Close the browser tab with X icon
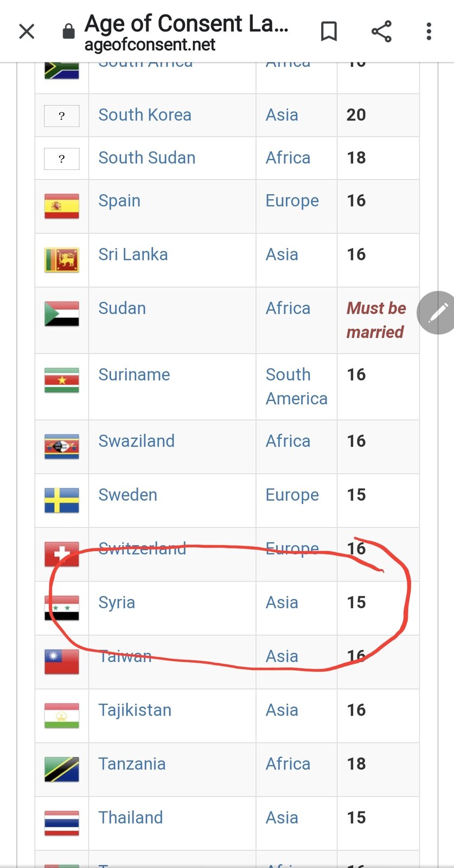This screenshot has height=868, width=454. 27,31
